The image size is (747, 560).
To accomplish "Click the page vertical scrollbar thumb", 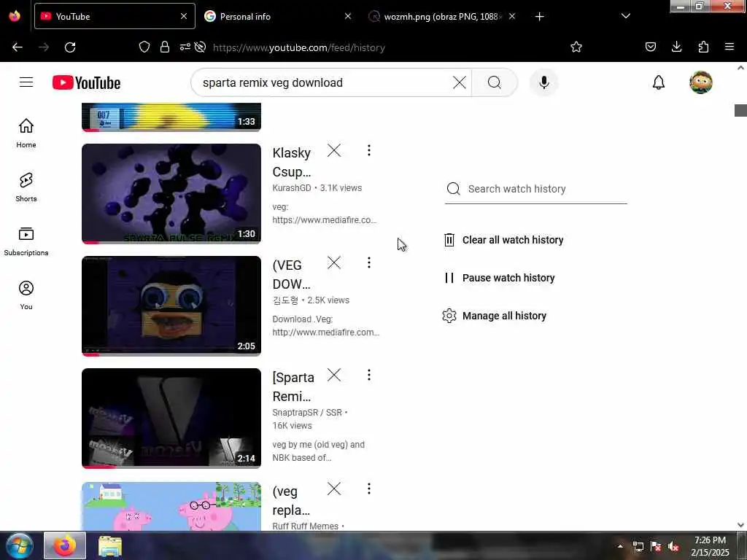I will click(740, 110).
